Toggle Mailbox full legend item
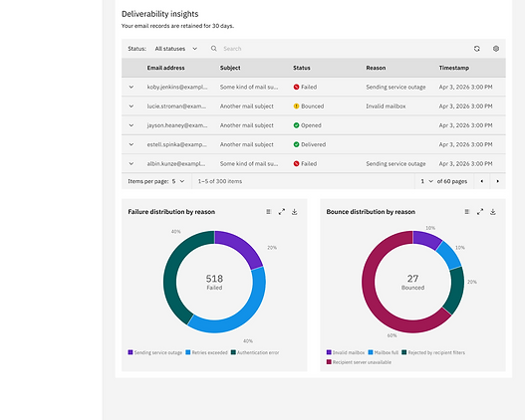This screenshot has width=525, height=420. (x=384, y=352)
